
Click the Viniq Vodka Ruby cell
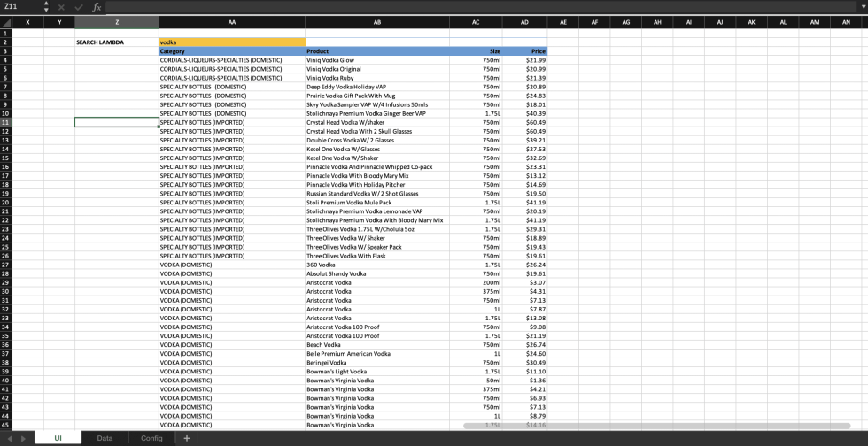coord(377,78)
